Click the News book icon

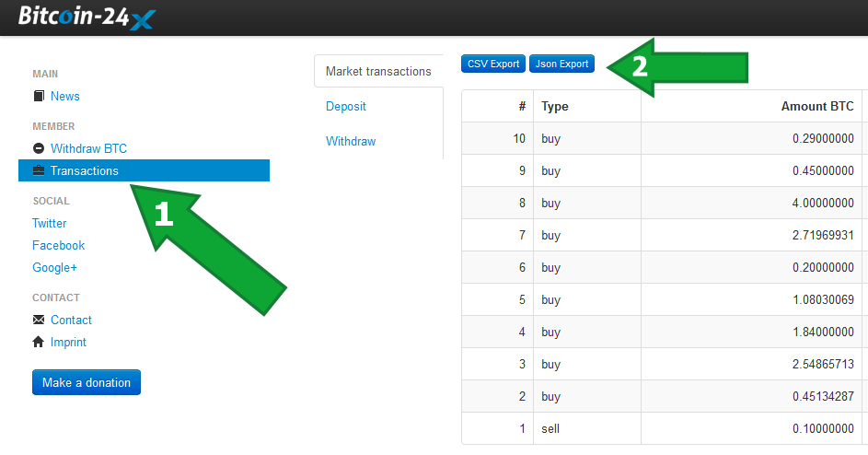click(x=39, y=96)
